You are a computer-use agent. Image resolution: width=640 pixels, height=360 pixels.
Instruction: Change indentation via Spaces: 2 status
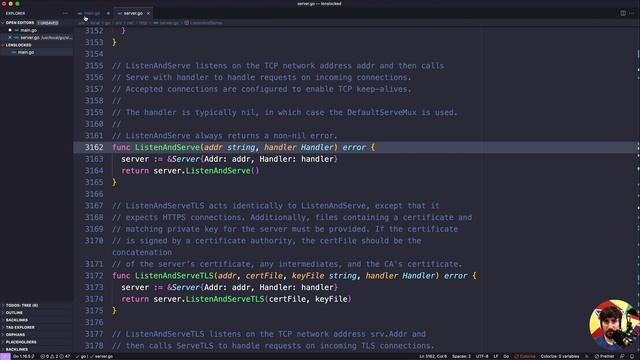pos(461,356)
